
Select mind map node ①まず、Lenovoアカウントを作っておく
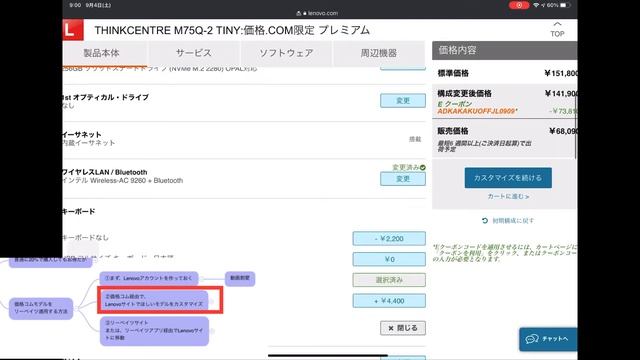(149, 278)
